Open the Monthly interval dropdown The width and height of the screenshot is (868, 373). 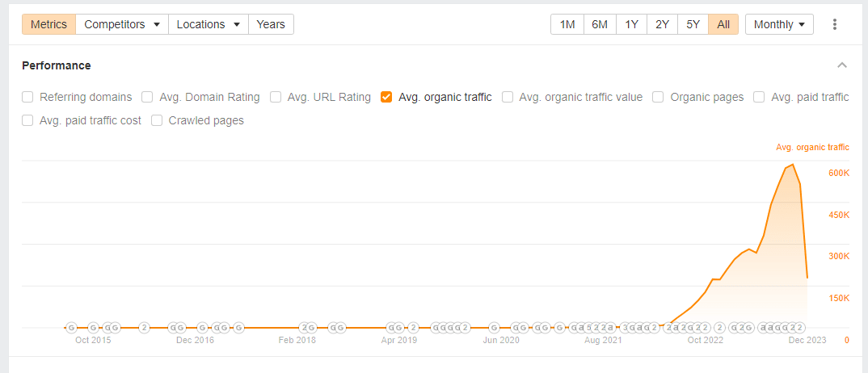pyautogui.click(x=779, y=24)
